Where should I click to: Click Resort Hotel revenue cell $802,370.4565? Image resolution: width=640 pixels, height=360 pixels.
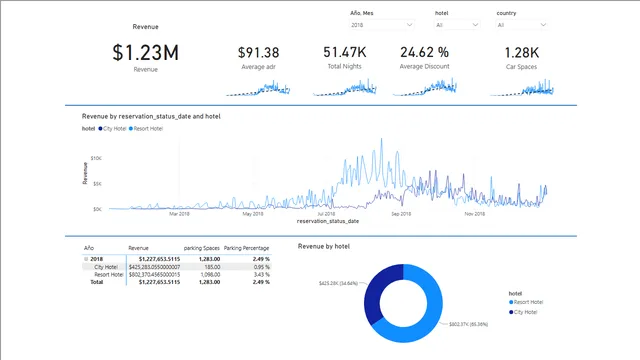coord(154,275)
